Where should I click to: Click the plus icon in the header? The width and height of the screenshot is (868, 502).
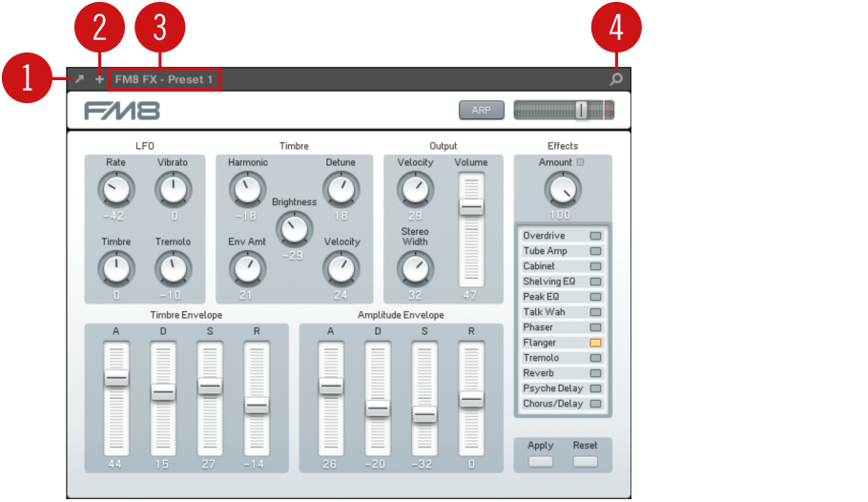tap(99, 79)
